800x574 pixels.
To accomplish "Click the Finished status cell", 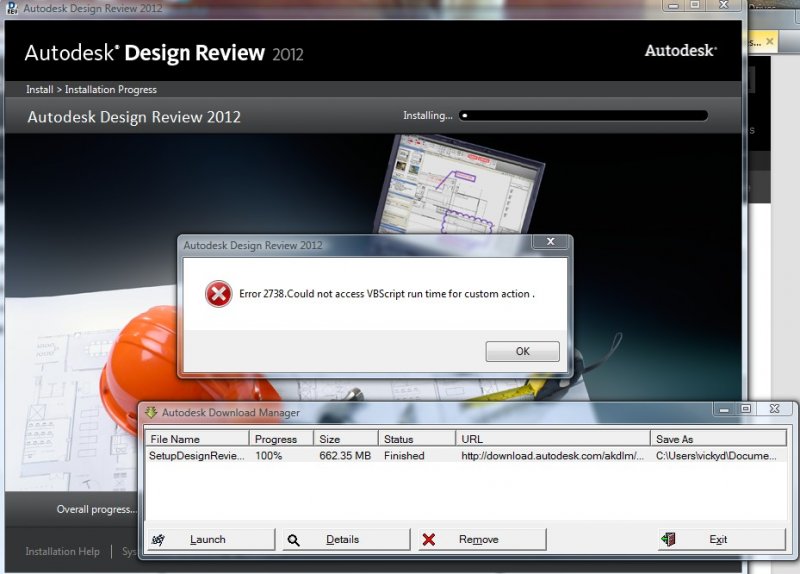I will [404, 456].
